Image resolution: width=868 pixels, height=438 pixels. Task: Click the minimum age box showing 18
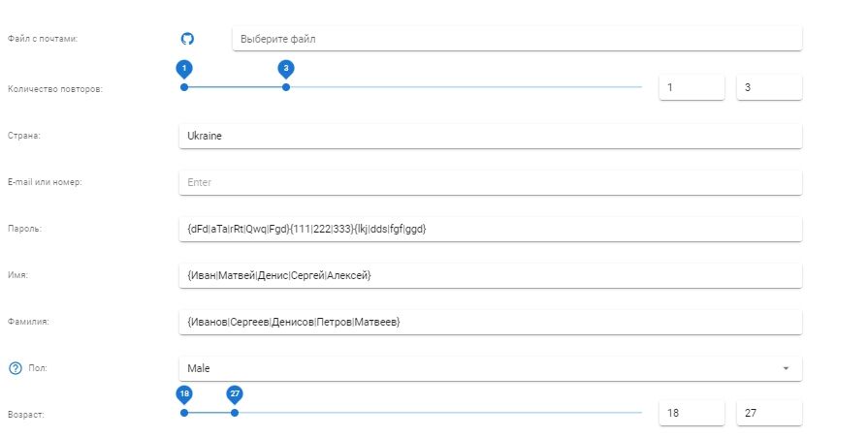tap(691, 413)
